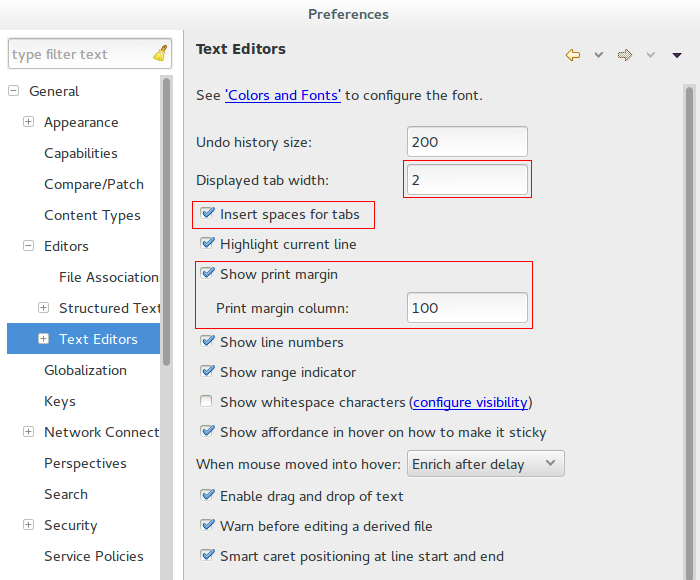The width and height of the screenshot is (700, 580).
Task: Expand the Security tree node
Action: tap(29, 525)
